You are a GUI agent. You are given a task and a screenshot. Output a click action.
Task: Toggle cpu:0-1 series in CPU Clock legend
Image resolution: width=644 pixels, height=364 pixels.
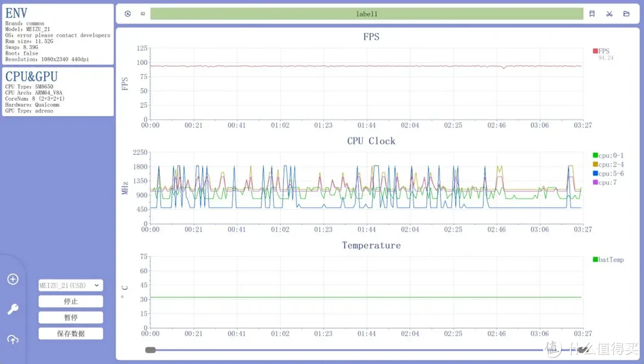coord(608,155)
